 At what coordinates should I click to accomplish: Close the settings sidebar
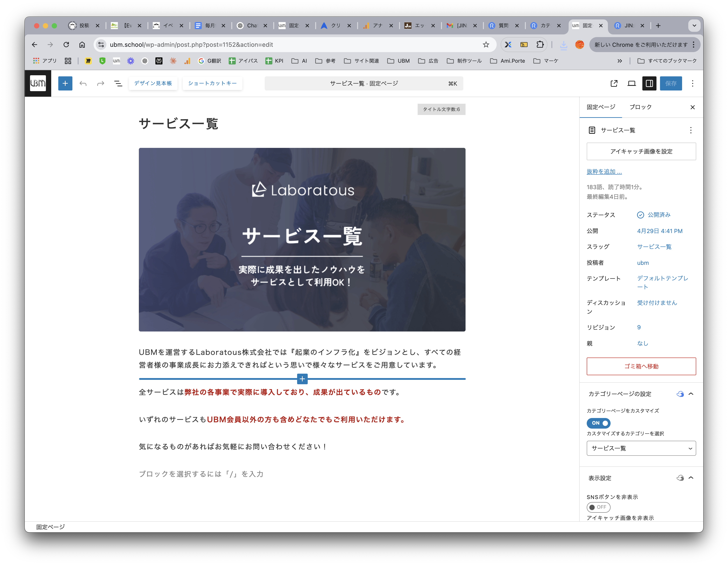(693, 107)
